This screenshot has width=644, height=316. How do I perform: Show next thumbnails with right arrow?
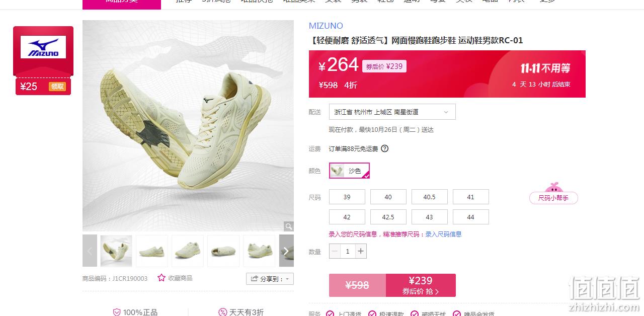pyautogui.click(x=286, y=251)
